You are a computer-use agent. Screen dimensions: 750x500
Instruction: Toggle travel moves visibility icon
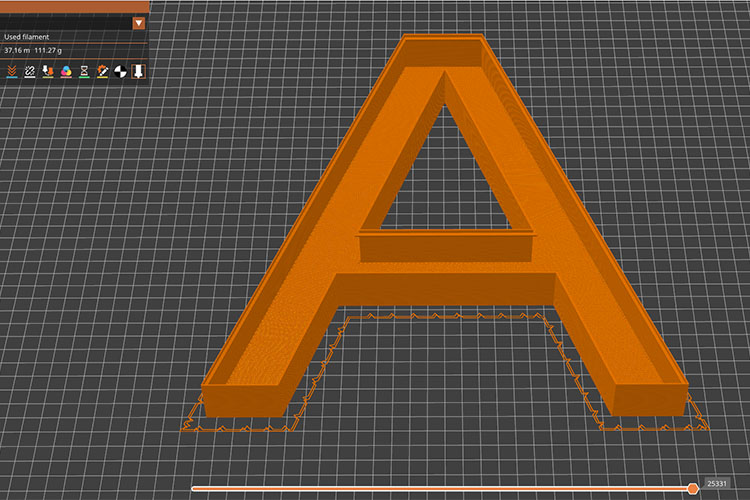click(x=11, y=71)
